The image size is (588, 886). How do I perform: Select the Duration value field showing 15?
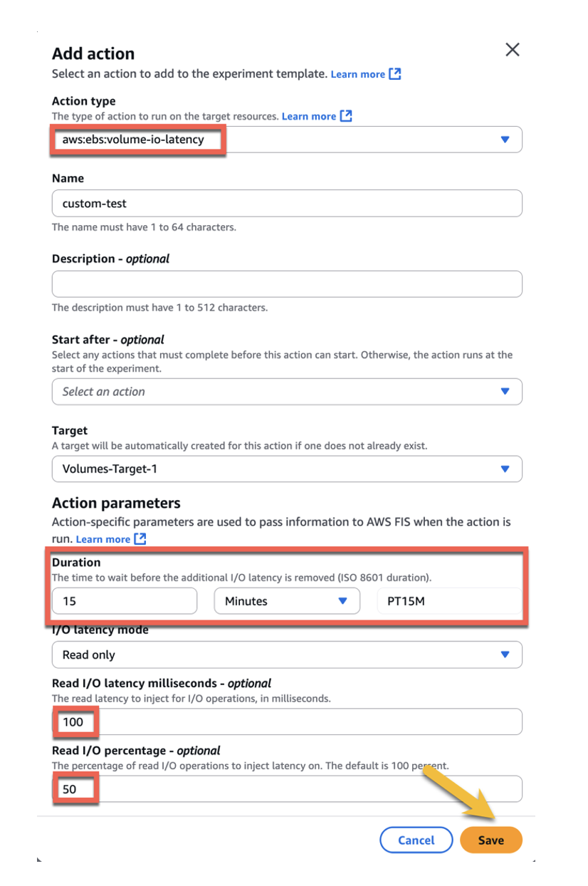[124, 600]
